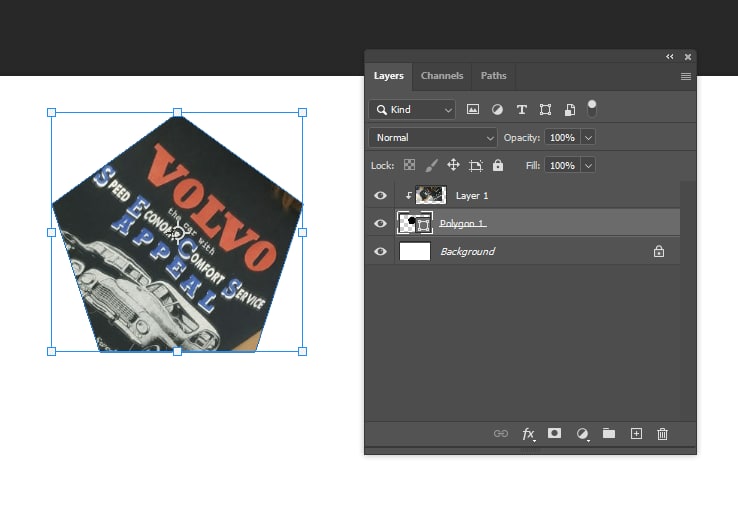Select the Polygon 1 layer name

click(x=462, y=224)
